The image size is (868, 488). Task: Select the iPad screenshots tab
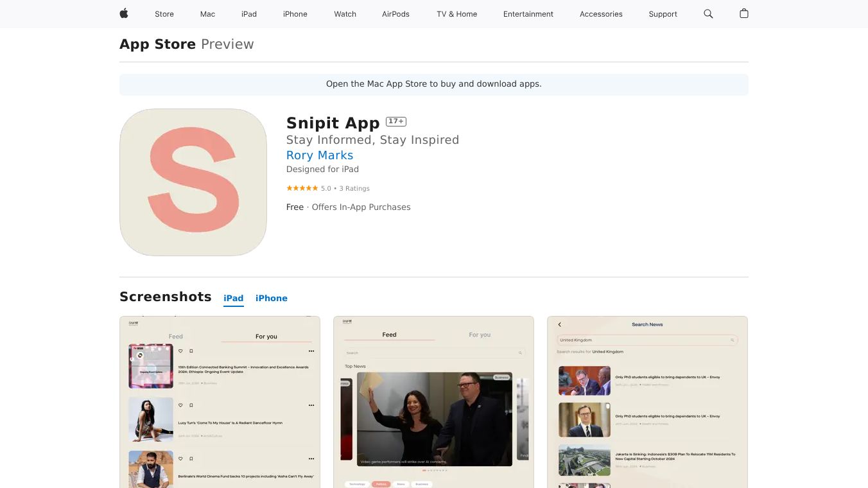click(234, 299)
